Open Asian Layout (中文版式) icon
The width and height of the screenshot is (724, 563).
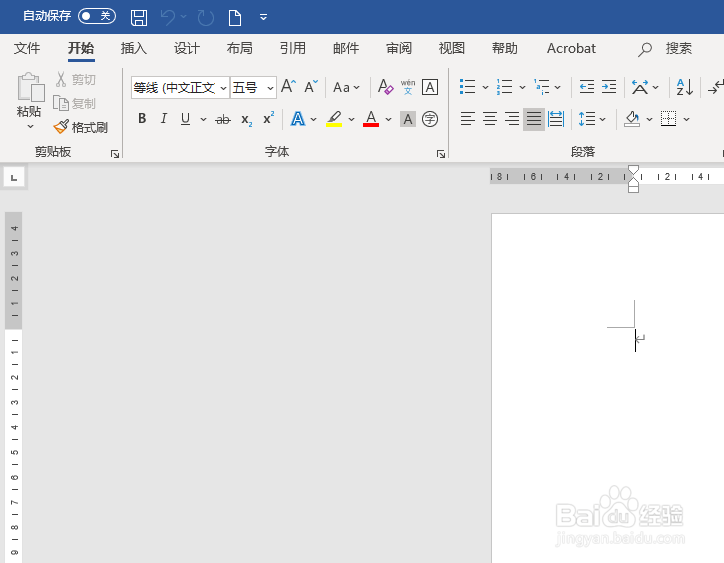click(x=640, y=87)
